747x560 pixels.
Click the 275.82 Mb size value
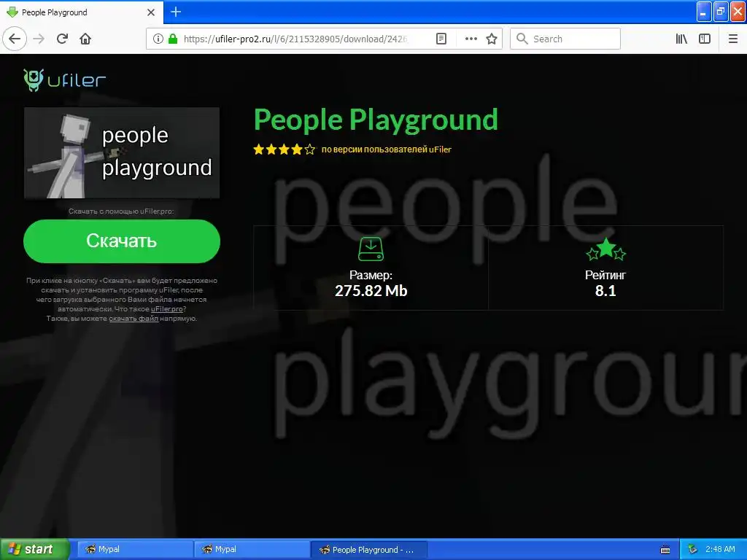click(x=371, y=290)
